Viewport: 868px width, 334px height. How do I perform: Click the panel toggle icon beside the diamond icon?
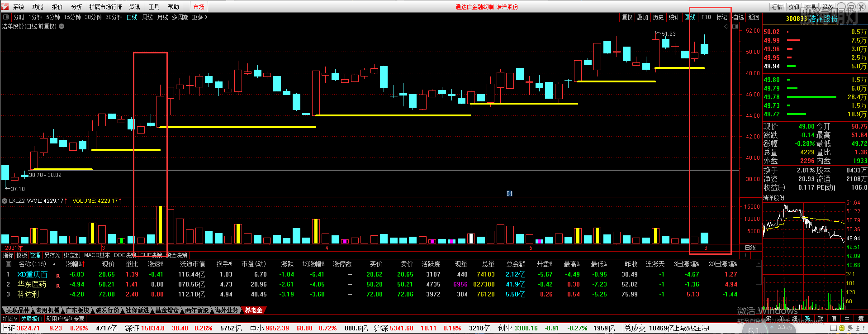coord(735,27)
